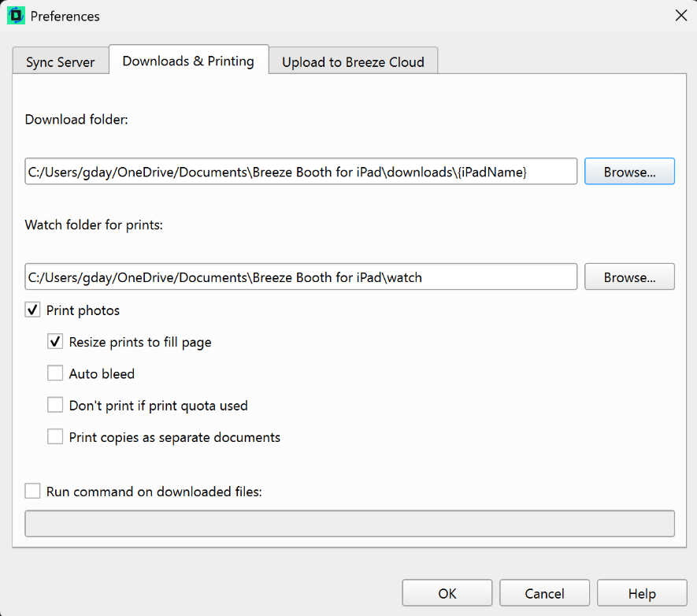
Task: Switch to the Sync Server tab
Action: click(x=61, y=61)
